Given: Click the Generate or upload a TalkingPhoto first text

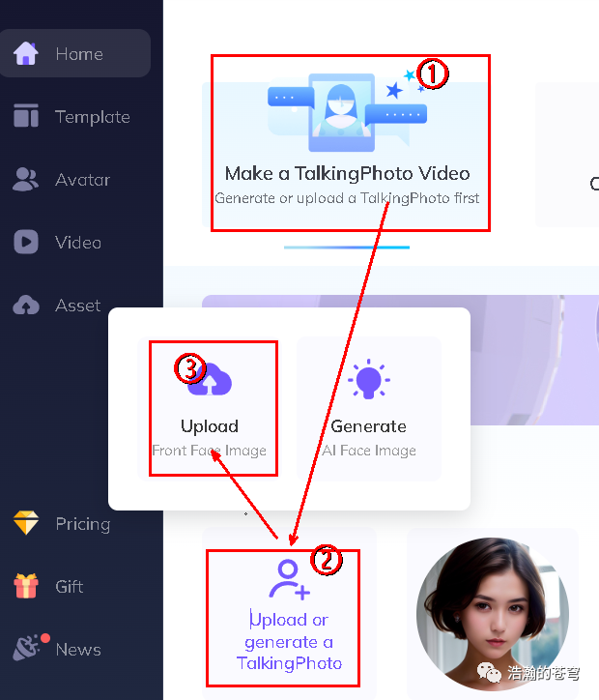Looking at the screenshot, I should [347, 198].
